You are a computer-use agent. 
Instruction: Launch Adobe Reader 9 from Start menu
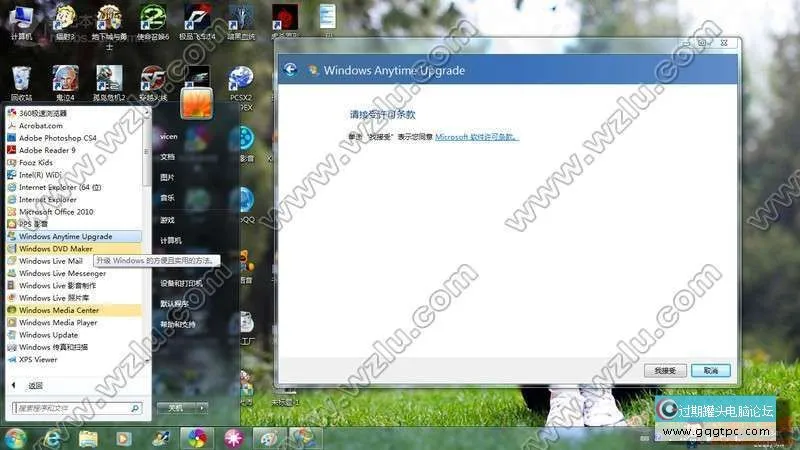point(74,150)
